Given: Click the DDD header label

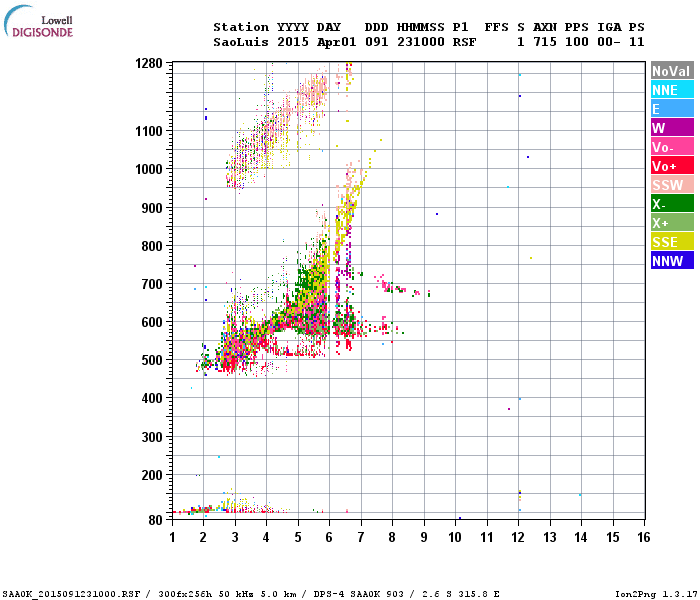Looking at the screenshot, I should [x=376, y=27].
